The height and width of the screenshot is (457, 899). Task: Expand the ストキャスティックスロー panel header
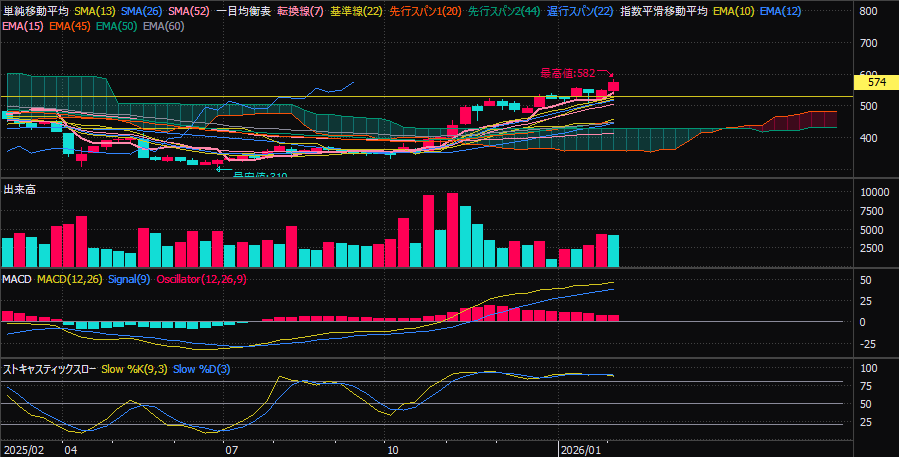50,369
